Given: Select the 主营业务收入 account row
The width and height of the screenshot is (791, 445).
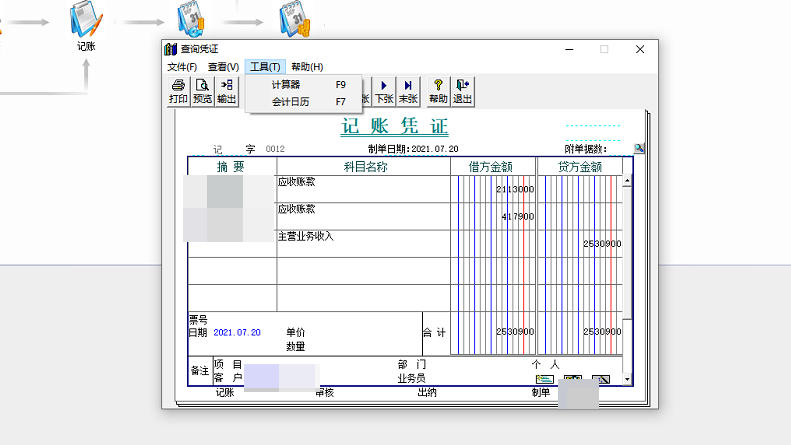Looking at the screenshot, I should [363, 244].
